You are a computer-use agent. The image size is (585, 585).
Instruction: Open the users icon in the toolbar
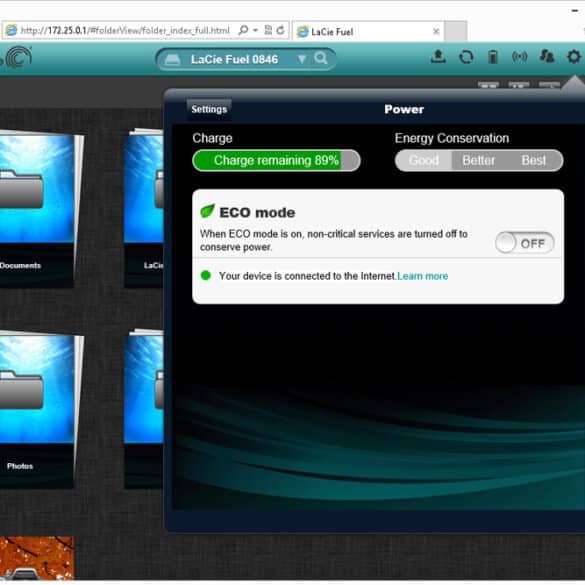tap(547, 57)
